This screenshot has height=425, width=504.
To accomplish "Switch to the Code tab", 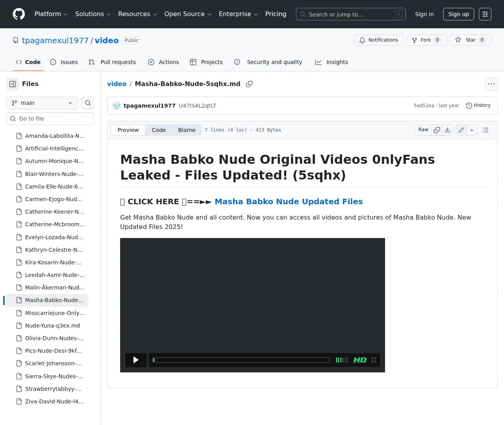I will coord(28,62).
